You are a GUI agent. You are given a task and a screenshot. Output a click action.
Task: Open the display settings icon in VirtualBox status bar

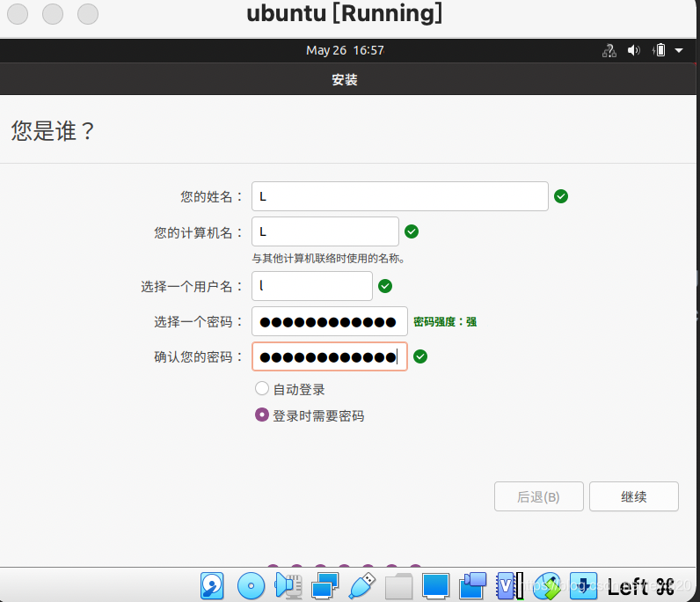pos(435,585)
